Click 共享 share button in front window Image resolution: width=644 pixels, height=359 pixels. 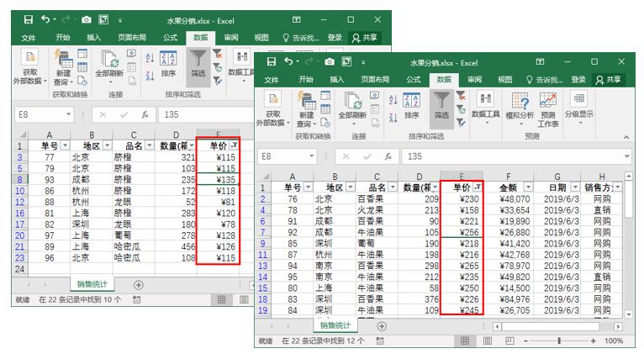609,79
